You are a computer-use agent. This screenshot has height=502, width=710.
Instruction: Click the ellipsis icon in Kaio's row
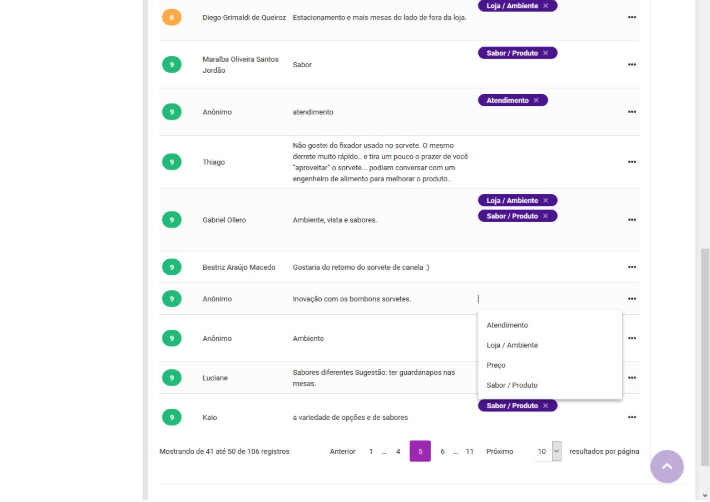[631, 417]
